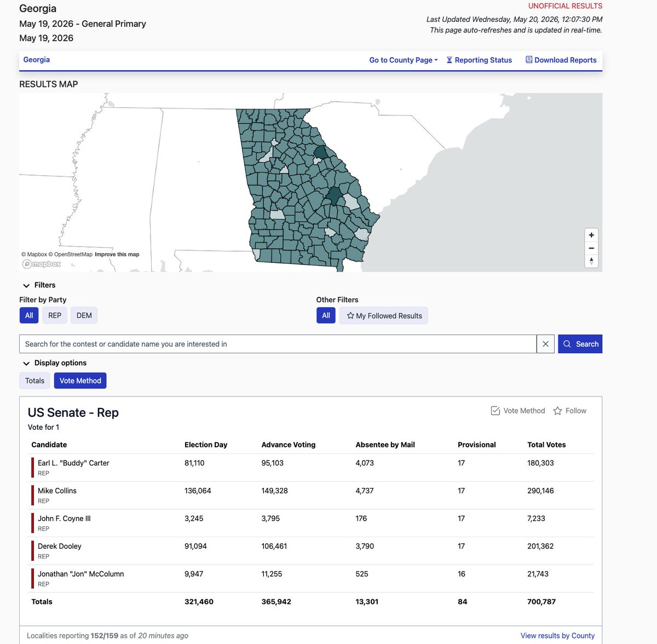The width and height of the screenshot is (657, 644).
Task: Click the Last Updated timestamp text
Action: tap(515, 19)
